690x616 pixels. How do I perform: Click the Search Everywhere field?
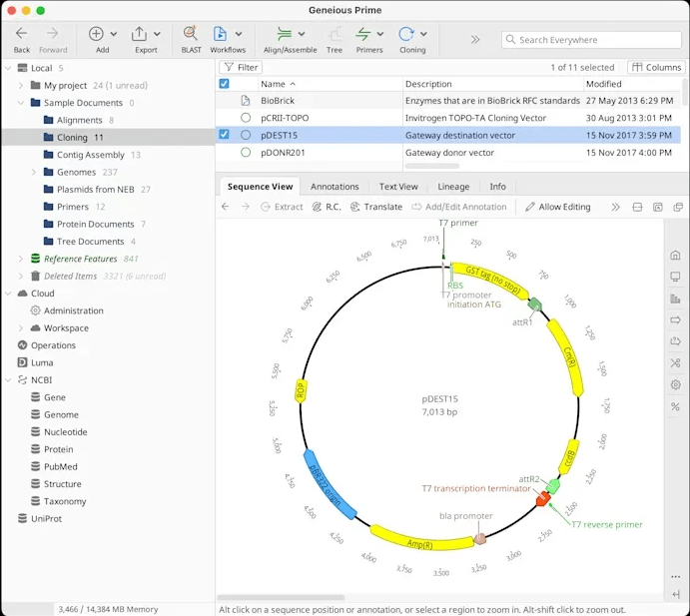click(x=592, y=40)
